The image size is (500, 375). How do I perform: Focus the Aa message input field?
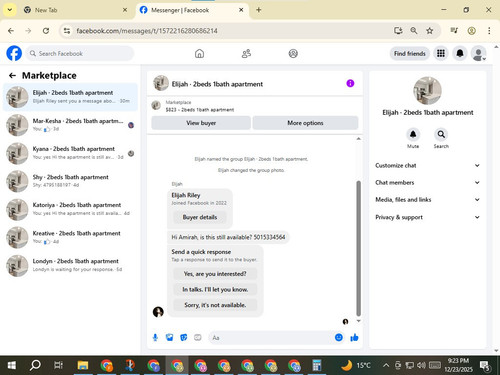click(270, 338)
